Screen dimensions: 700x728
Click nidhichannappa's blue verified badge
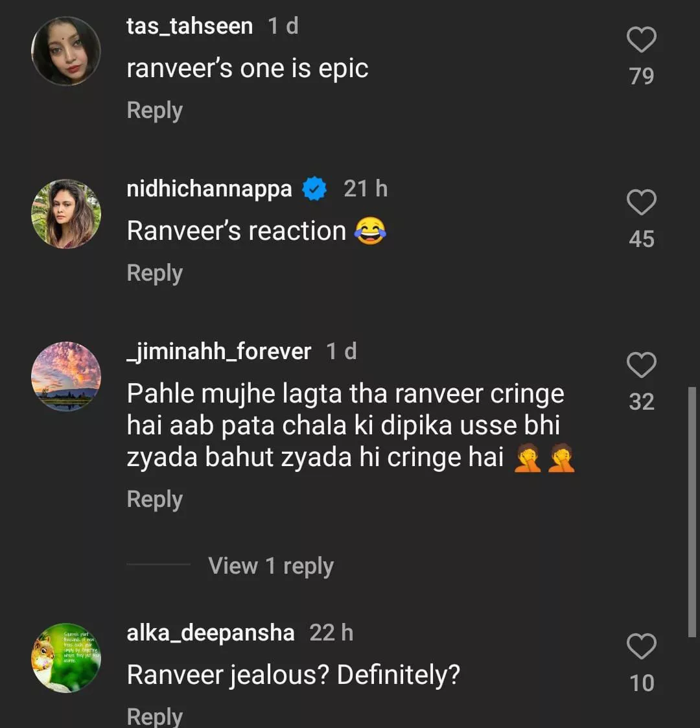pyautogui.click(x=315, y=189)
